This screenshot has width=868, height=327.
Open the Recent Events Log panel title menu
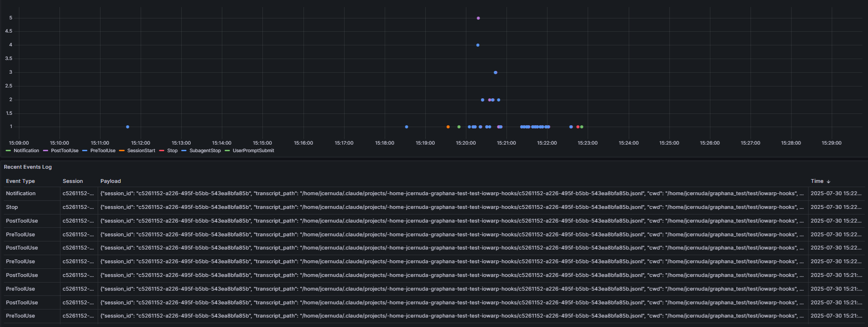pos(28,167)
